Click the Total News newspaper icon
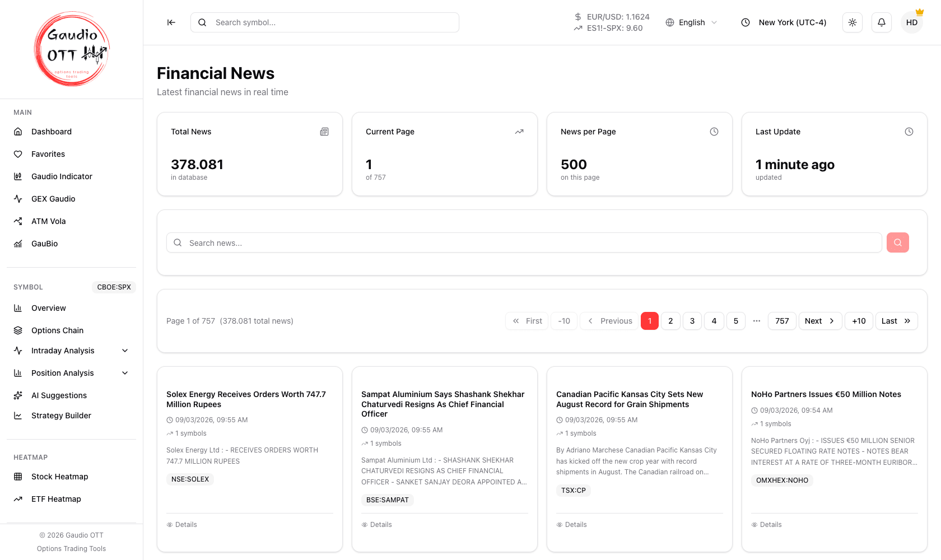 click(x=324, y=132)
